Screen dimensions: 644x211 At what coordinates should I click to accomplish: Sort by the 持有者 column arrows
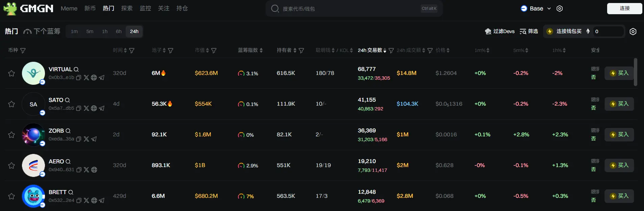tap(295, 50)
